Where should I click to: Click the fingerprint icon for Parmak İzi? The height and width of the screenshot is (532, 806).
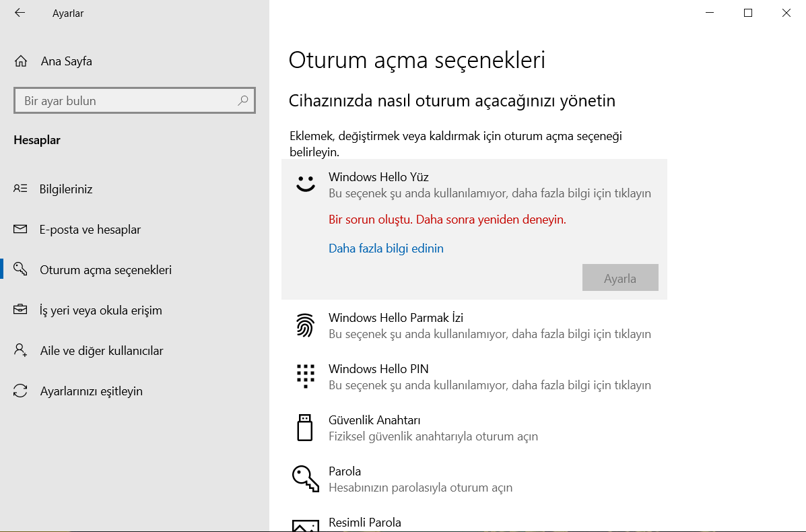click(305, 325)
